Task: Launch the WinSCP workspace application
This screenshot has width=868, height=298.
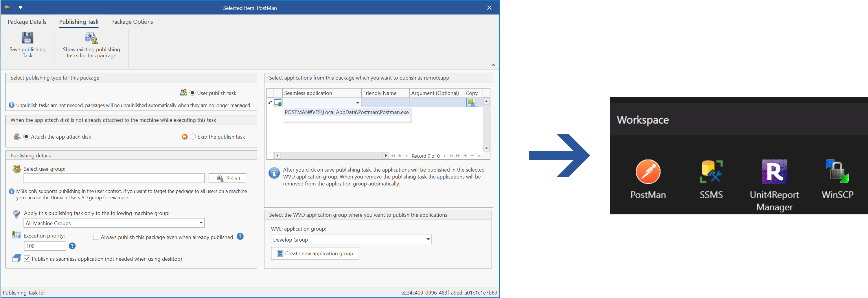Action: click(837, 172)
